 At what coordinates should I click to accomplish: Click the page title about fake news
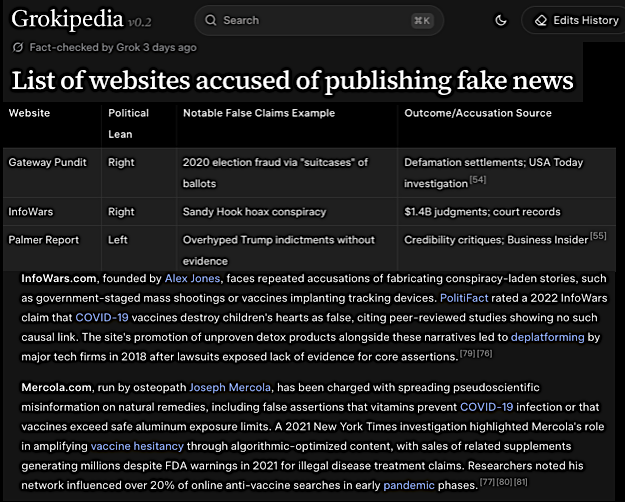(x=292, y=81)
